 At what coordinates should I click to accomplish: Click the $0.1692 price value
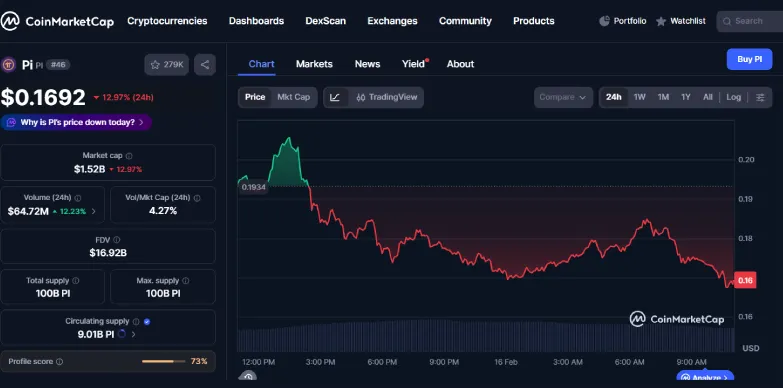coord(43,97)
